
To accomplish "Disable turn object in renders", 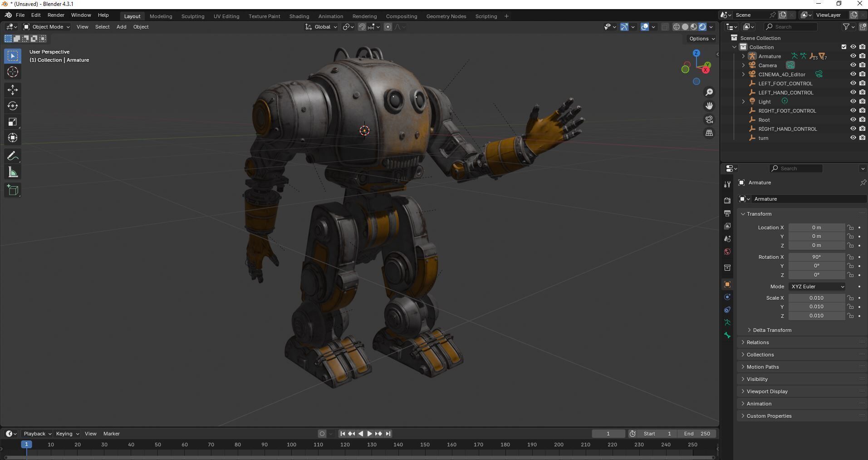I will 862,138.
